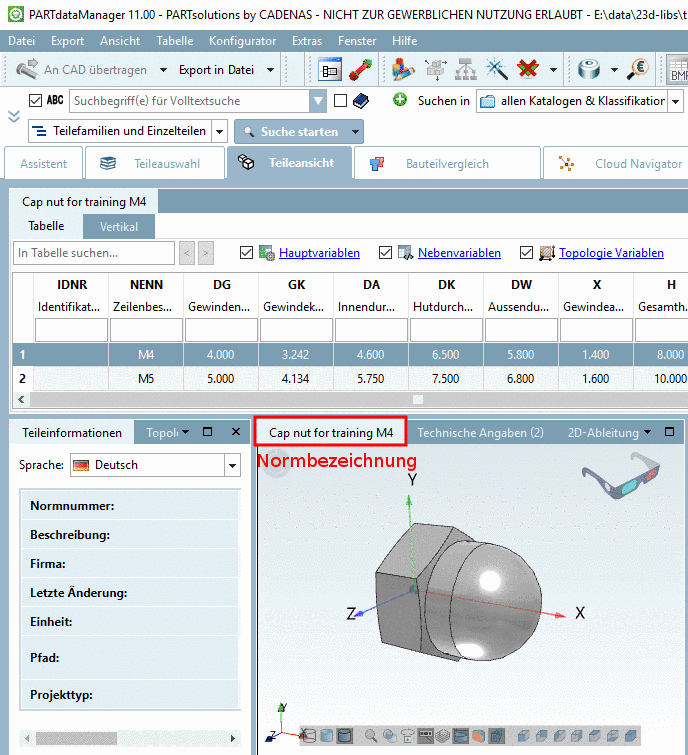Image resolution: width=688 pixels, height=755 pixels.
Task: Open the price search Euro magnifier icon
Action: [638, 69]
